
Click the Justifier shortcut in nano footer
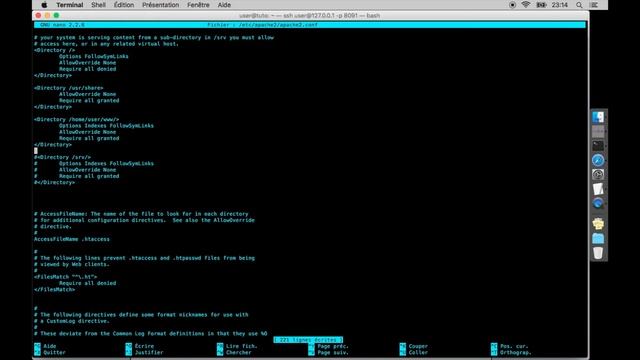144,353
